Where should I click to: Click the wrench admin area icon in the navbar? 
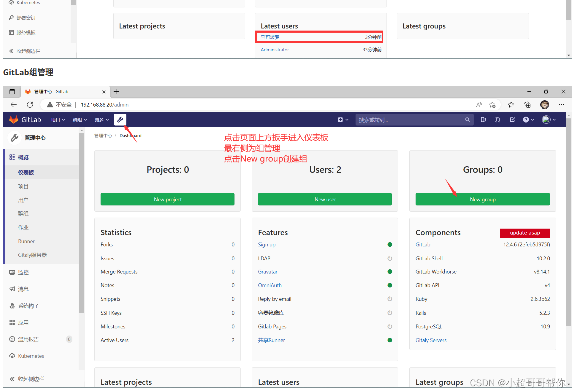click(120, 119)
